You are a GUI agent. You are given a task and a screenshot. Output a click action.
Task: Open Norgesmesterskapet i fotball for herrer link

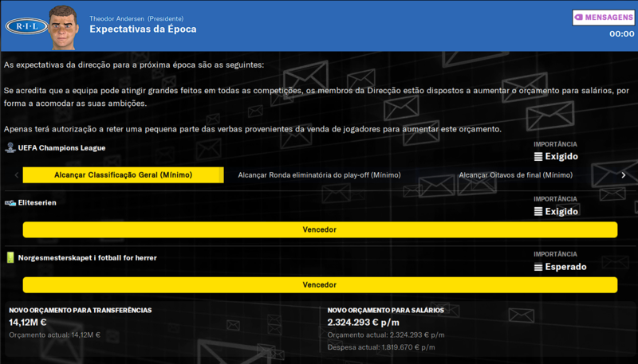coord(87,258)
